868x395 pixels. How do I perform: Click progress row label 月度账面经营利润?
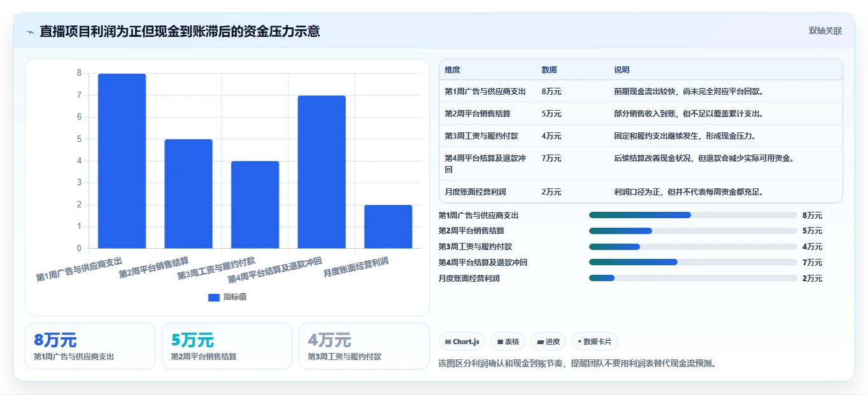coord(469,278)
